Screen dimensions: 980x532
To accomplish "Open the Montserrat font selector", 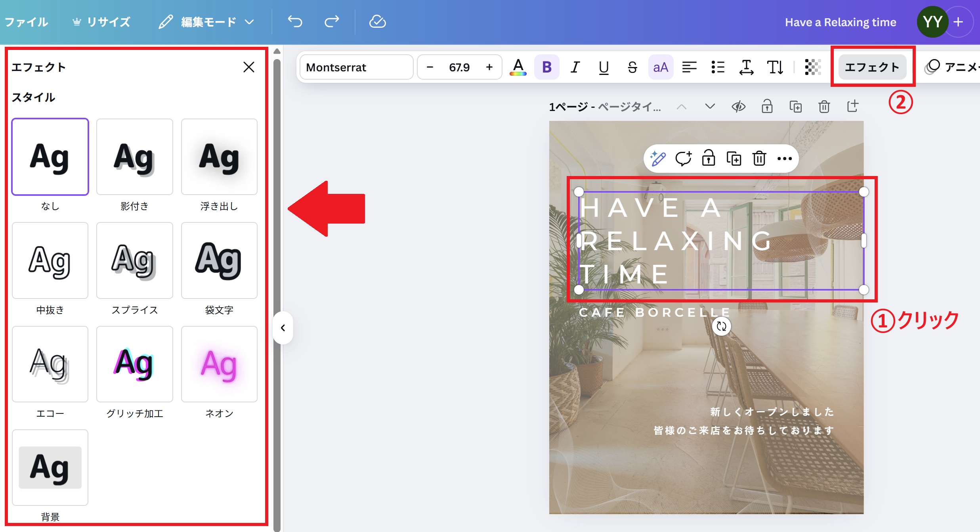I will (356, 67).
